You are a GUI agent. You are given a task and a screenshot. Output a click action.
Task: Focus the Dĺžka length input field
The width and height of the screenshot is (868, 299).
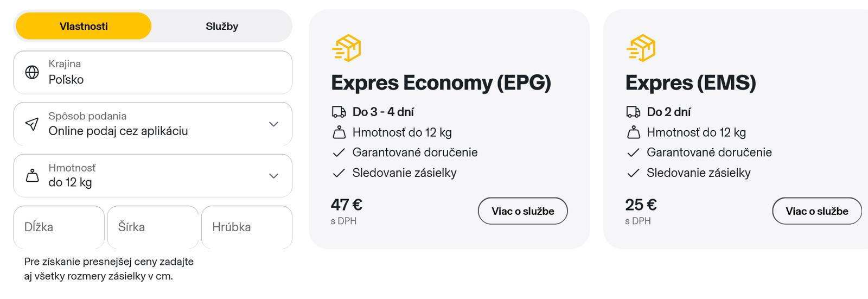click(x=59, y=227)
